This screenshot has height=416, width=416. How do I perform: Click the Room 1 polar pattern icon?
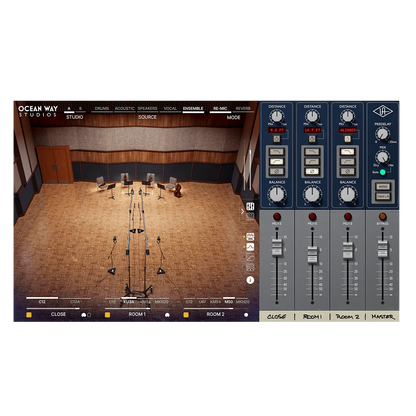167,315
